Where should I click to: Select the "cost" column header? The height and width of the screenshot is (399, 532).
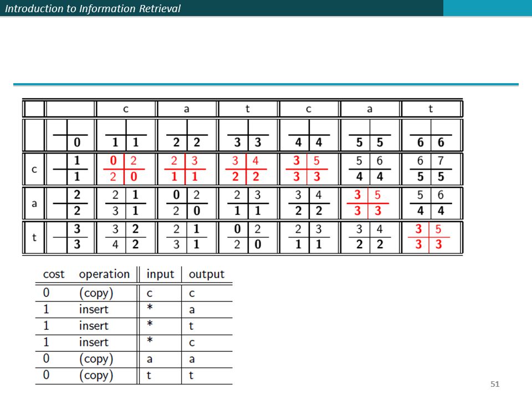(54, 274)
